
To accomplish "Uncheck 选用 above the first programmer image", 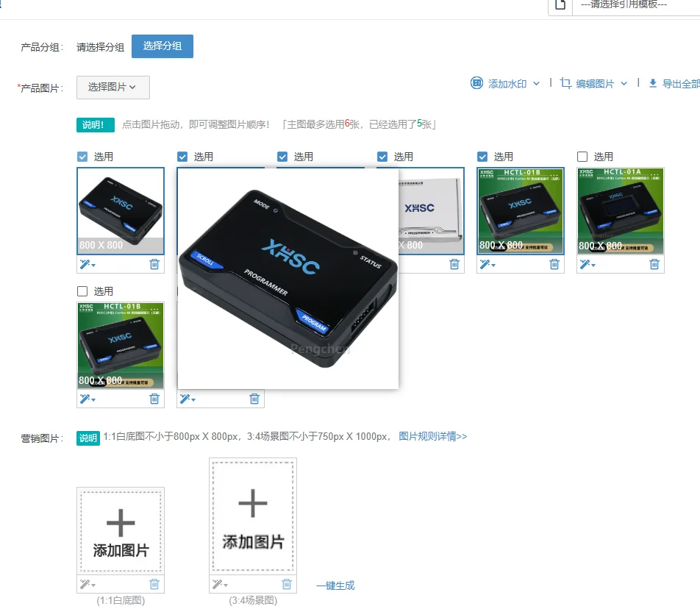I will coord(82,157).
